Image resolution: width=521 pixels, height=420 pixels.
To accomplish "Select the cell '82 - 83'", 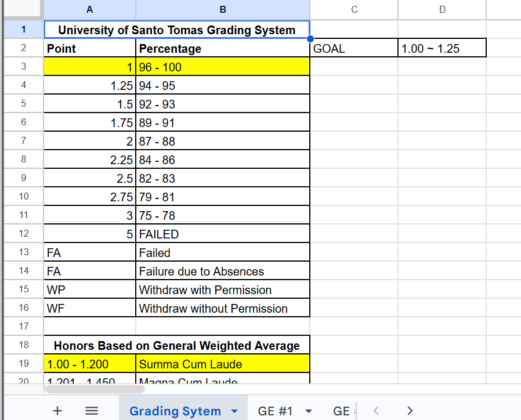I will (223, 179).
